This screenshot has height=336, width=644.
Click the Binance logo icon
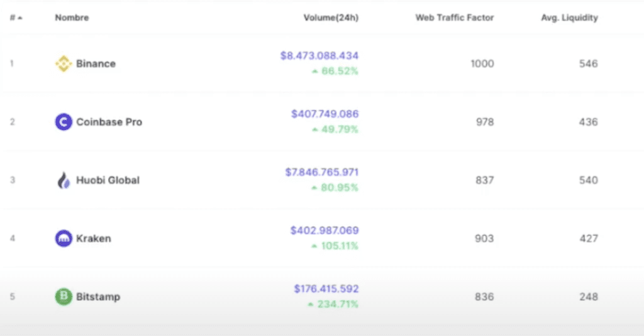click(x=64, y=63)
